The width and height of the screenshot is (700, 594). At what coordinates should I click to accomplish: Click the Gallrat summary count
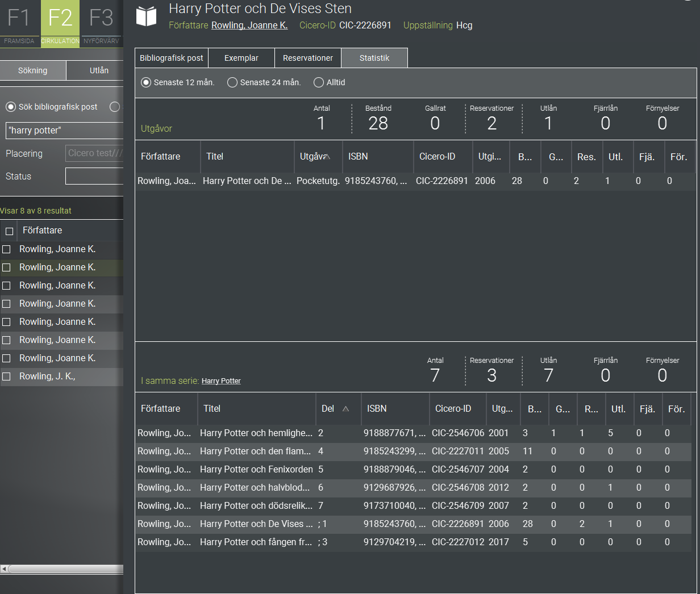pyautogui.click(x=435, y=123)
